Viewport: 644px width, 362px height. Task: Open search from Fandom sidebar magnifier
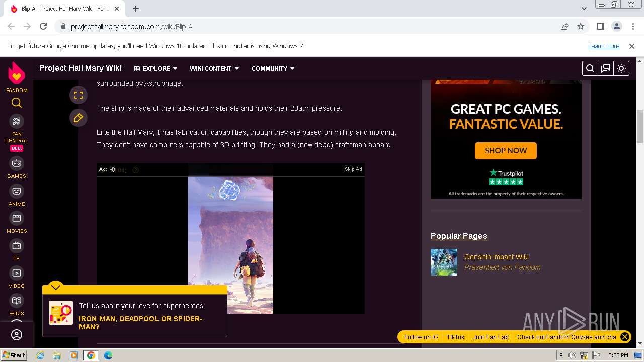pyautogui.click(x=17, y=103)
